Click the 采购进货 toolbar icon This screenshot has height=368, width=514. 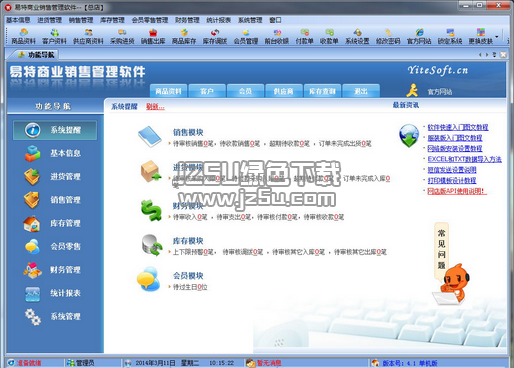click(122, 37)
